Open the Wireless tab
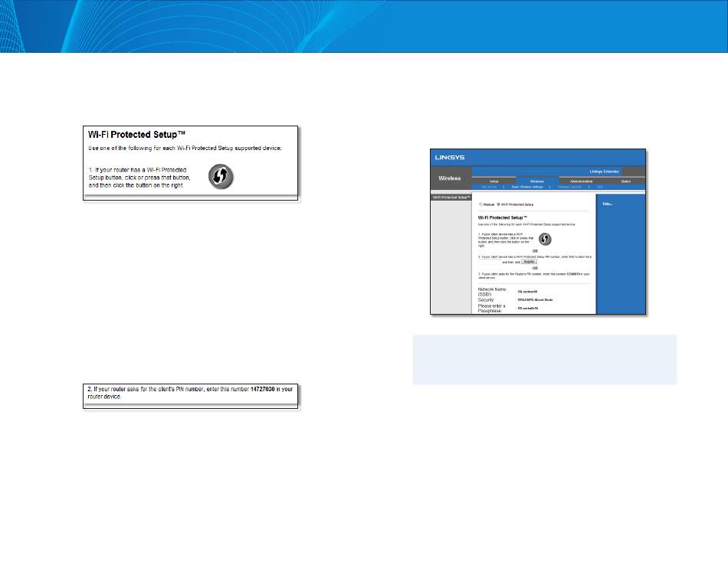 click(536, 181)
